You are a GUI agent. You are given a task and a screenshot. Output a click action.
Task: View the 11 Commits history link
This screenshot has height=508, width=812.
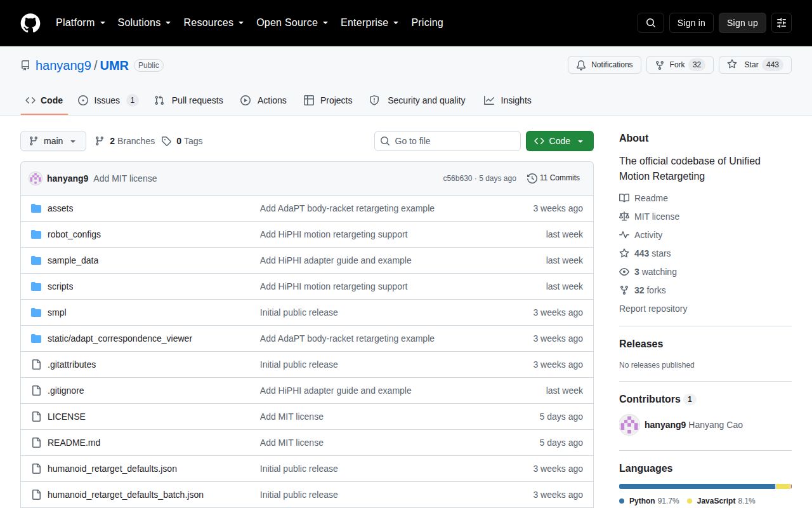553,178
